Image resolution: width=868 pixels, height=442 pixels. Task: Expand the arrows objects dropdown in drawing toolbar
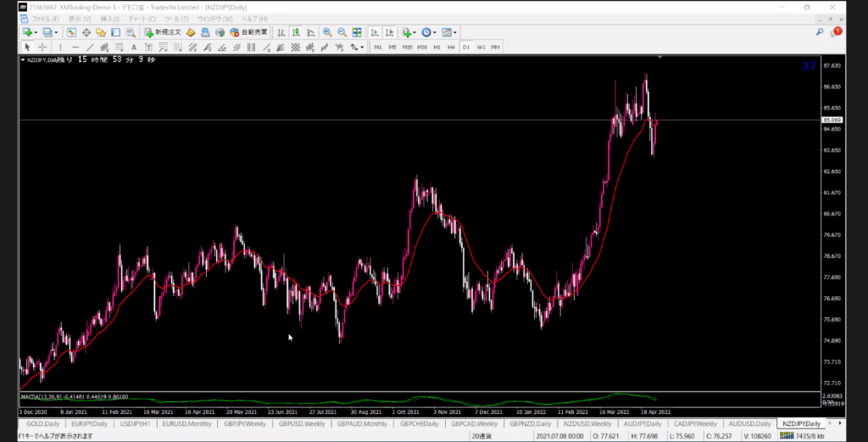[x=362, y=48]
